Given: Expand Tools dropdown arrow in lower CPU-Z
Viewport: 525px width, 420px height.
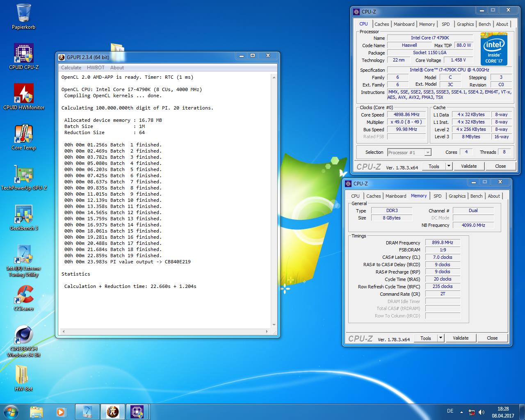Looking at the screenshot, I should pos(441,338).
